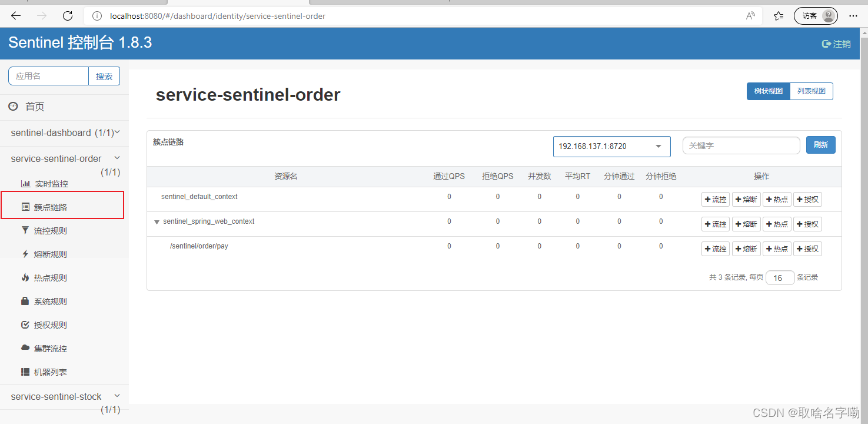The height and width of the screenshot is (424, 868).
Task: Open browser settings ellipsis menu
Action: pos(853,16)
